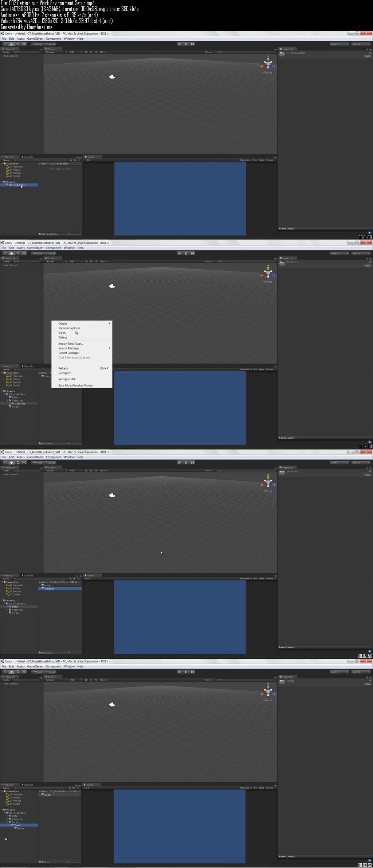
Task: Open the Create submenu in the context menu
Action: point(82,324)
